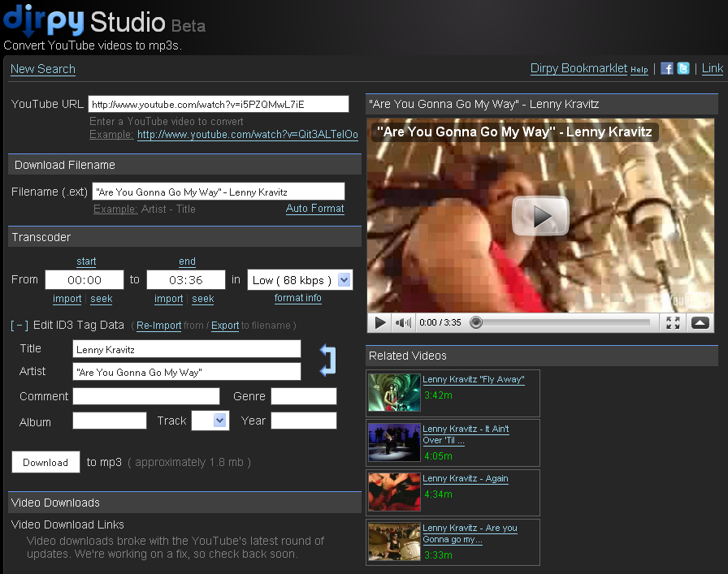Image resolution: width=728 pixels, height=574 pixels.
Task: Open the Are you Gonna go my thumbnail
Action: click(x=394, y=542)
